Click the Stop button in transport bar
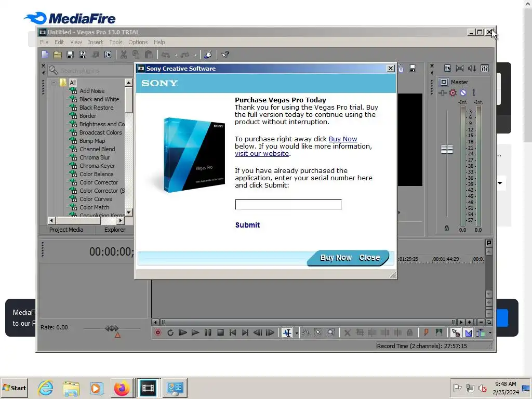The image size is (532, 399). point(220,333)
